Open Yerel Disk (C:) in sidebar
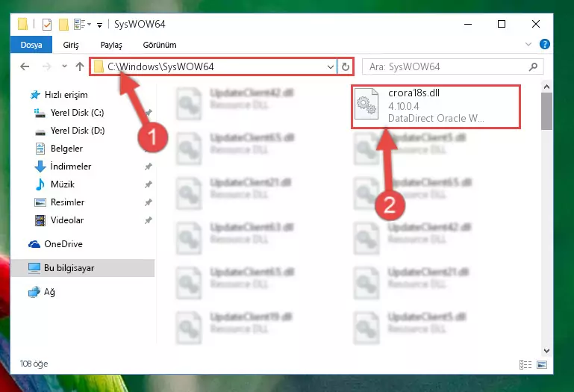The height and width of the screenshot is (392, 574). coord(69,113)
